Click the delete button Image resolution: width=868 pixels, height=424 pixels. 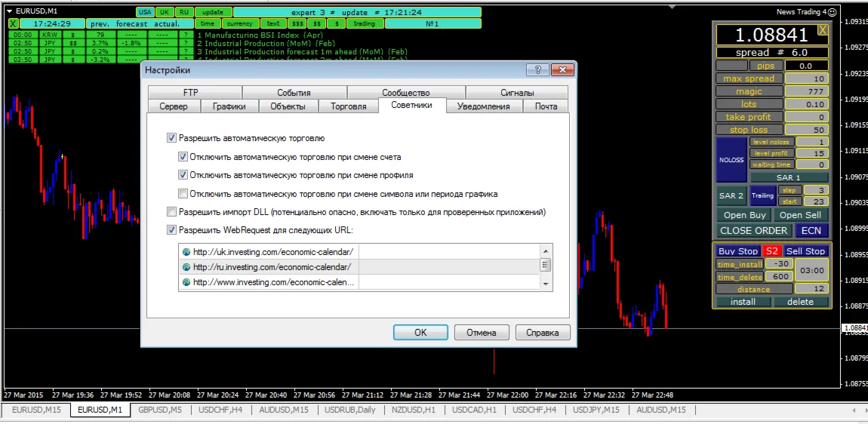coord(801,302)
